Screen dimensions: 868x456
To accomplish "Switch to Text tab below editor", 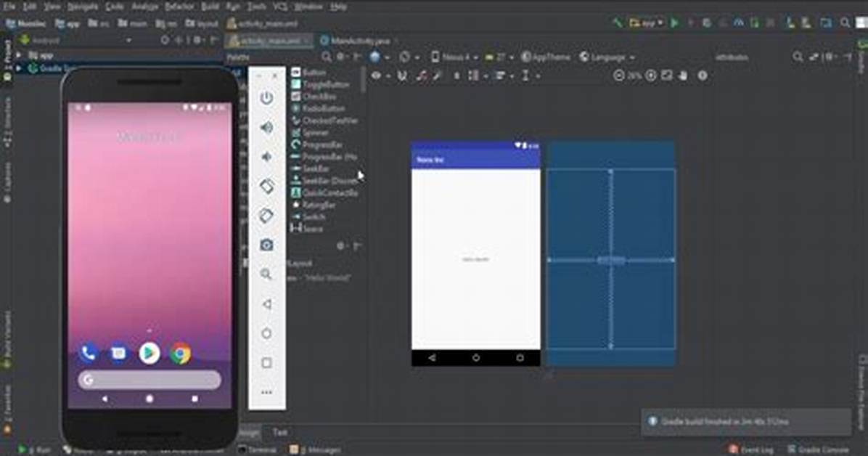I will 280,432.
